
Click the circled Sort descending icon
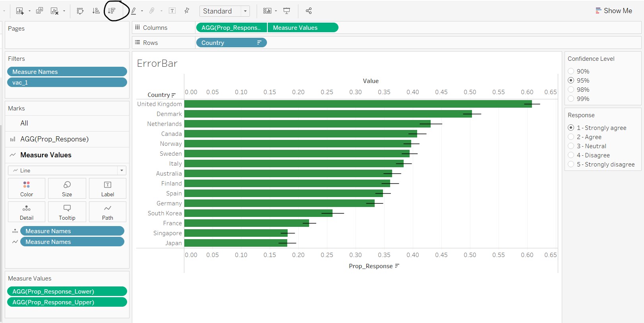pos(112,11)
